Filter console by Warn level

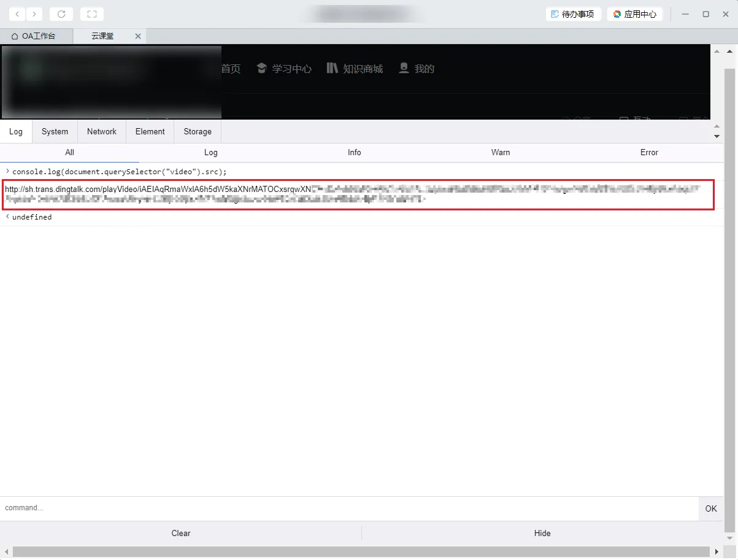tap(501, 152)
